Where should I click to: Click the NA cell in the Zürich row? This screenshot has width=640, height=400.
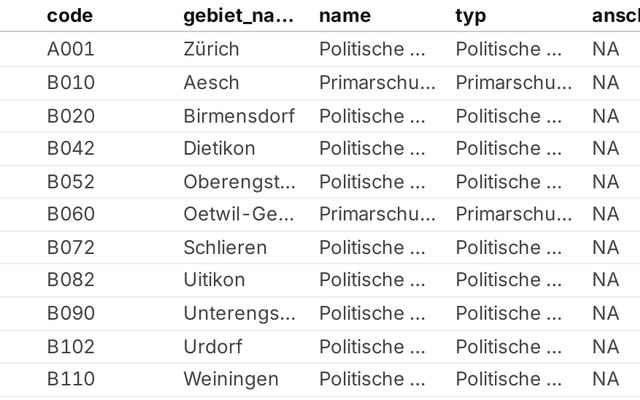pyautogui.click(x=605, y=50)
